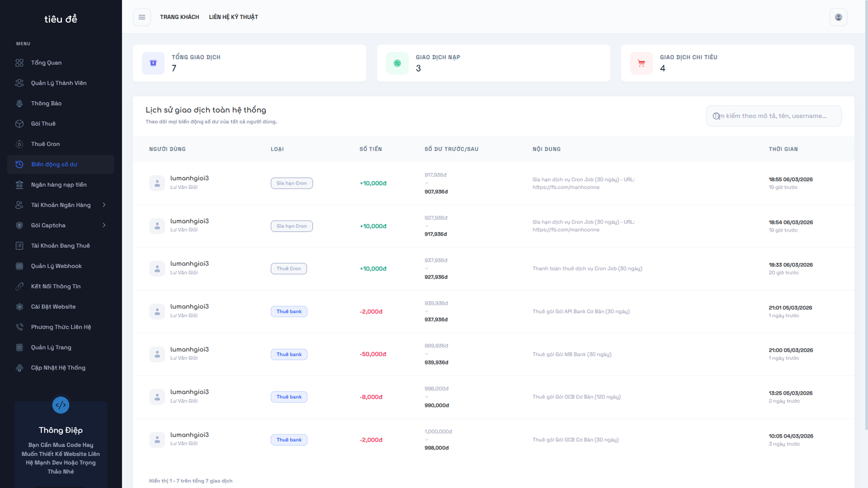Click the Tổng Quan dashboard icon
The height and width of the screenshot is (488, 868).
[20, 63]
